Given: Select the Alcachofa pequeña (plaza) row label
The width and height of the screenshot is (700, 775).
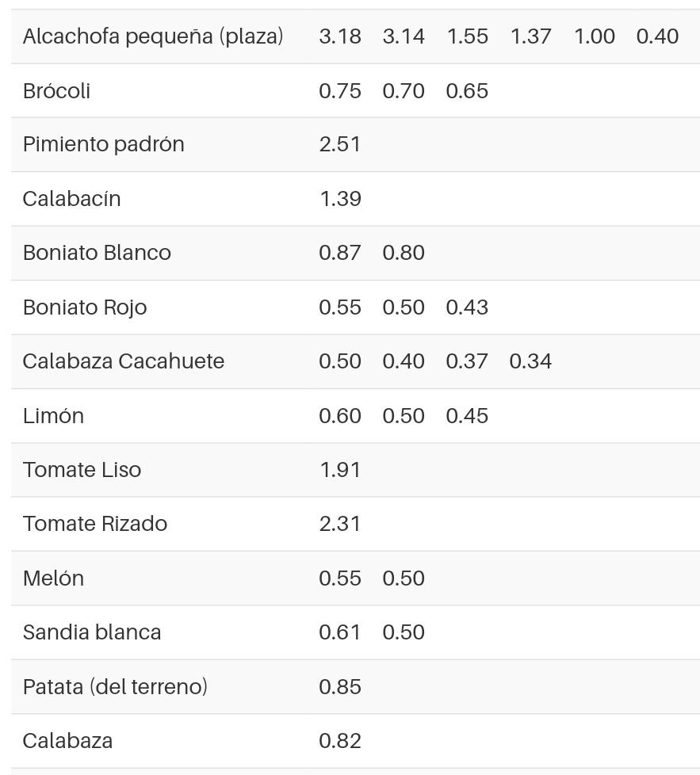Looking at the screenshot, I should 153,36.
